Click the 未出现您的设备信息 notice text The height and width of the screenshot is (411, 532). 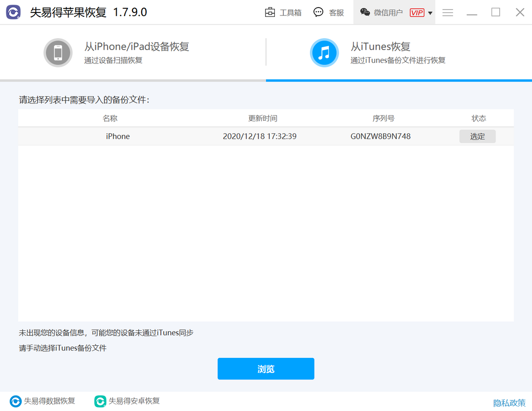106,333
